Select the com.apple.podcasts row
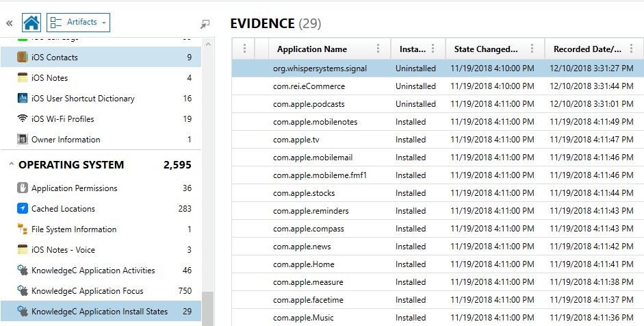 (438, 104)
